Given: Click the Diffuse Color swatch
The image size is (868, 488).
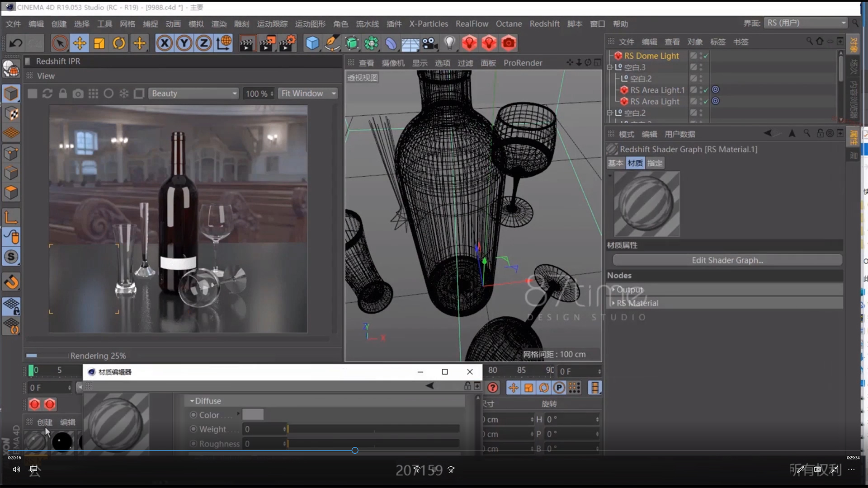Looking at the screenshot, I should (253, 415).
